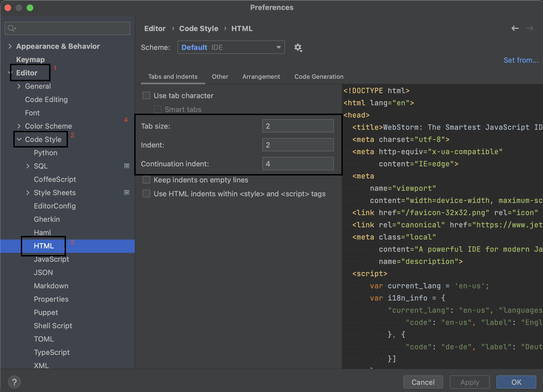Expand the Color Scheme node
This screenshot has width=543, height=392.
tap(19, 126)
